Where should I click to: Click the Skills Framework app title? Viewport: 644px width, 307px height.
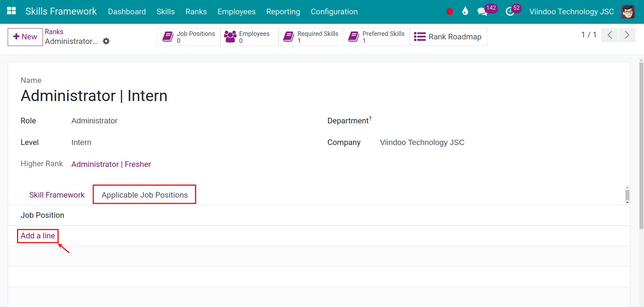click(x=61, y=11)
